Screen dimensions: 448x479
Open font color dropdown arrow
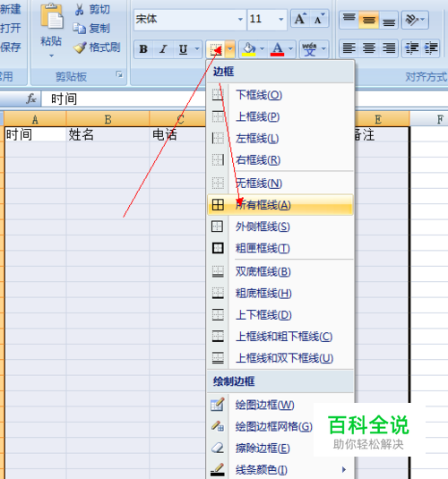tap(290, 49)
